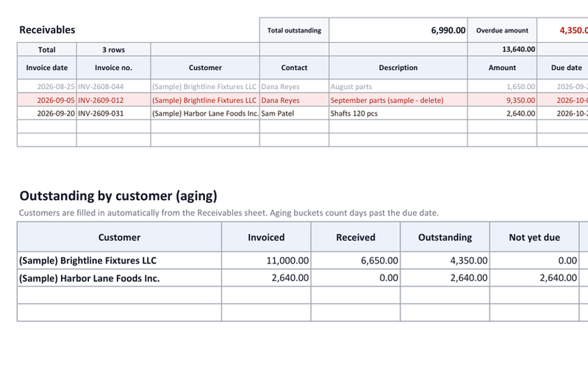Click the Receivables heading
This screenshot has width=588, height=368.
(x=47, y=29)
